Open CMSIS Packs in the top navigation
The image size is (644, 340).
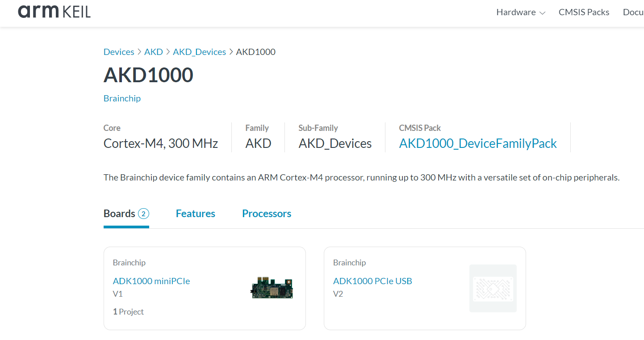(x=584, y=13)
